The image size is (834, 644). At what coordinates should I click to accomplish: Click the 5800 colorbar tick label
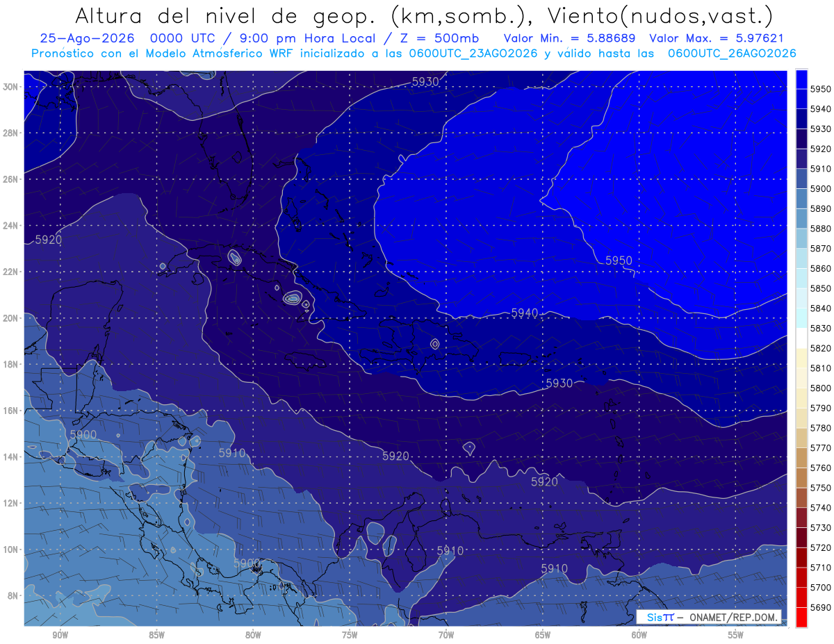821,388
